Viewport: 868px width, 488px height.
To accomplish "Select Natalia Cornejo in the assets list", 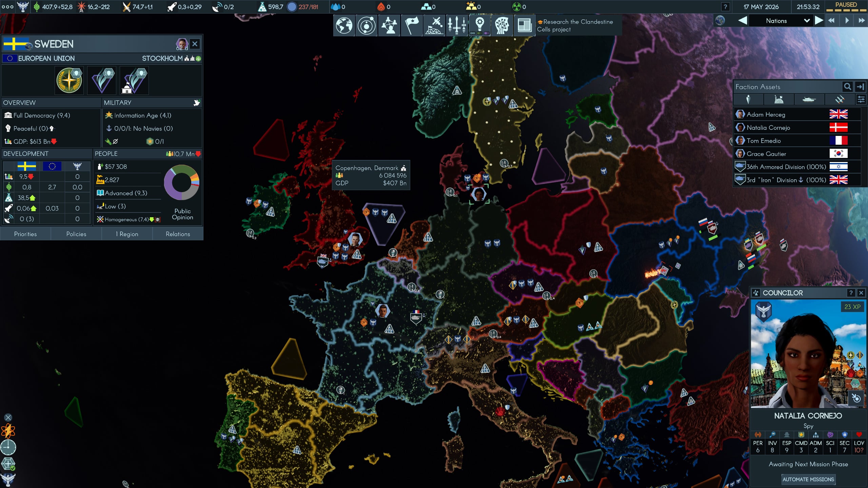I will [x=768, y=128].
